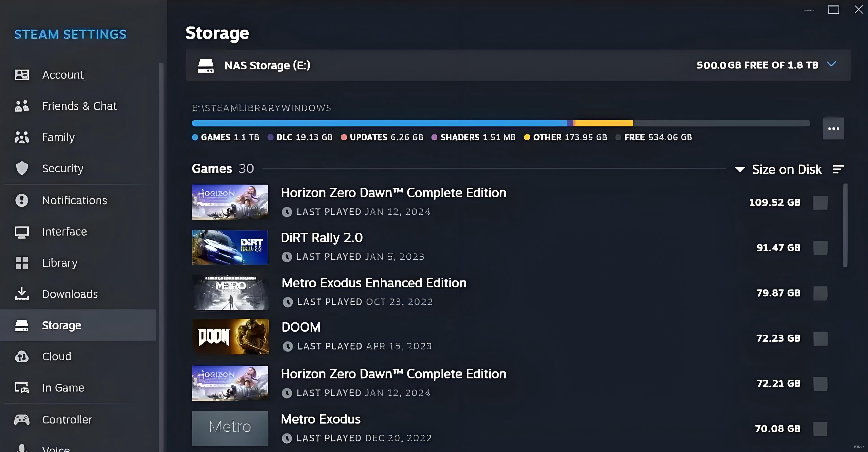Click the Account ID card icon
Image resolution: width=868 pixels, height=452 pixels.
pos(22,74)
